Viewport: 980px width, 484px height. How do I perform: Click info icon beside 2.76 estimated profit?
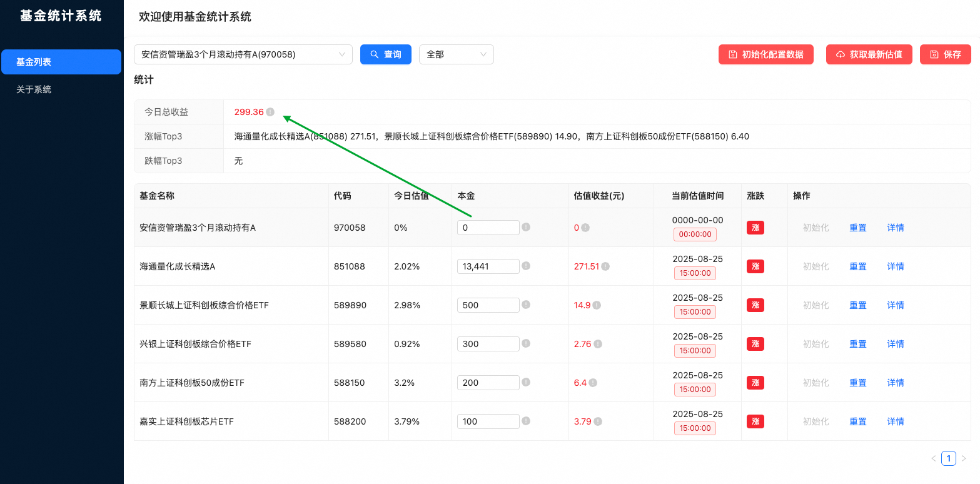598,344
